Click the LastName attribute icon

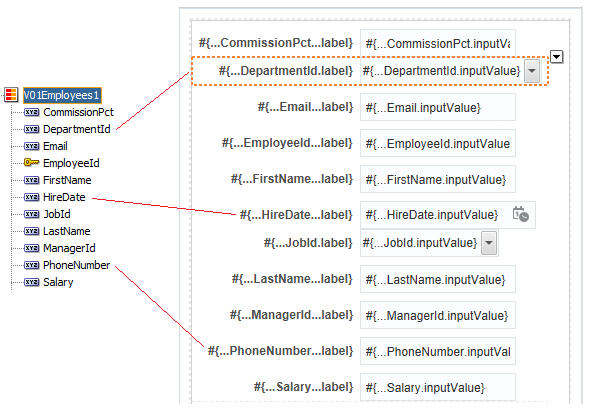[32, 231]
